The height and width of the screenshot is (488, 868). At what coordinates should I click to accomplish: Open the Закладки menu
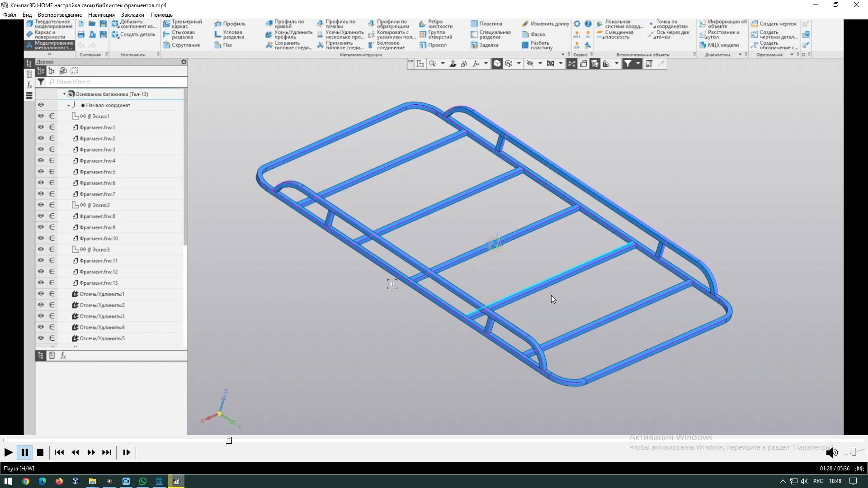click(x=132, y=15)
